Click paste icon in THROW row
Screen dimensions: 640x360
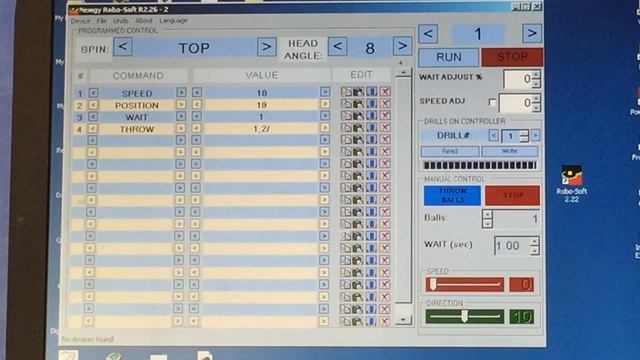[x=358, y=128]
